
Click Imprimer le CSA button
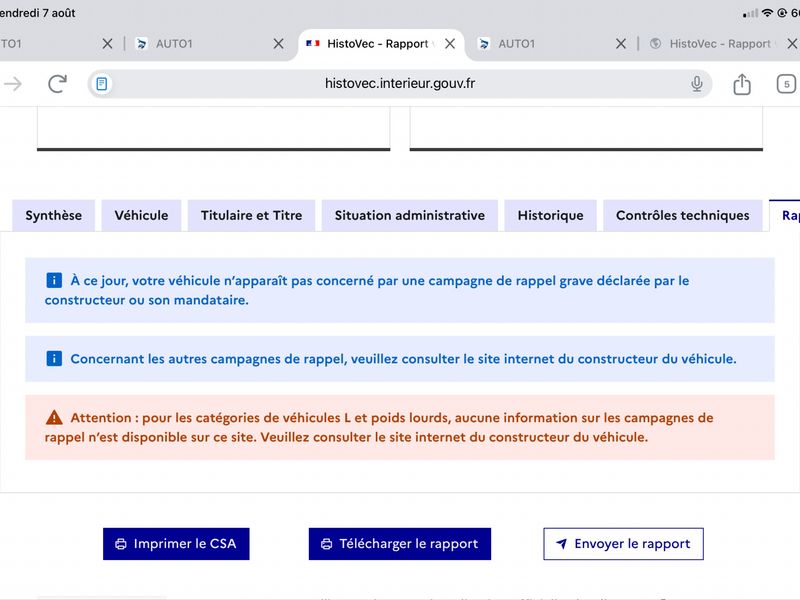pyautogui.click(x=176, y=544)
